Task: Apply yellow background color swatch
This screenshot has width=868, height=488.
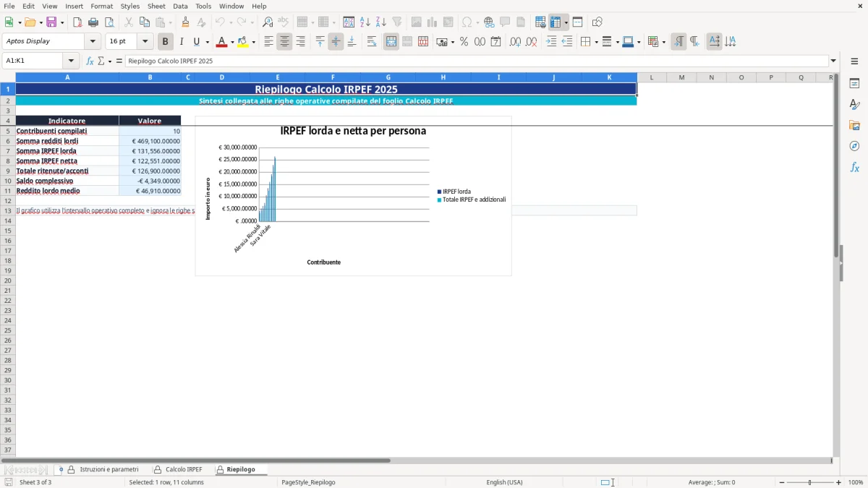Action: click(243, 42)
